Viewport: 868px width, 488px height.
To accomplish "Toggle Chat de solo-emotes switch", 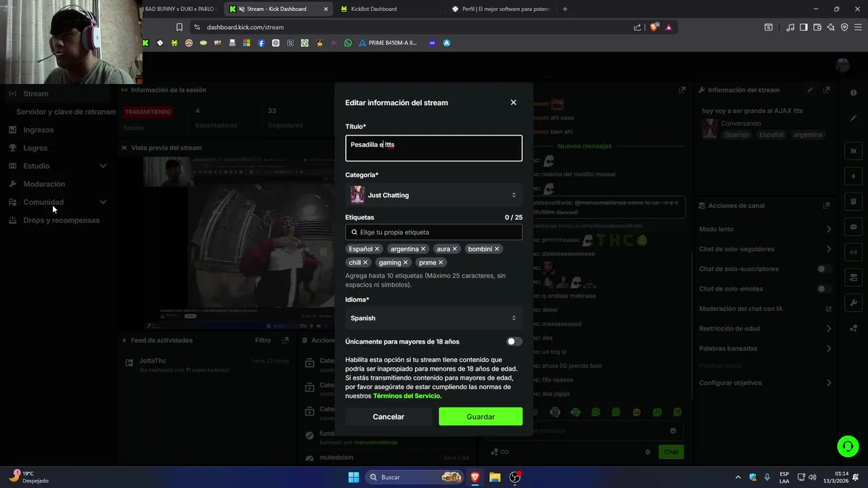I will click(x=823, y=289).
